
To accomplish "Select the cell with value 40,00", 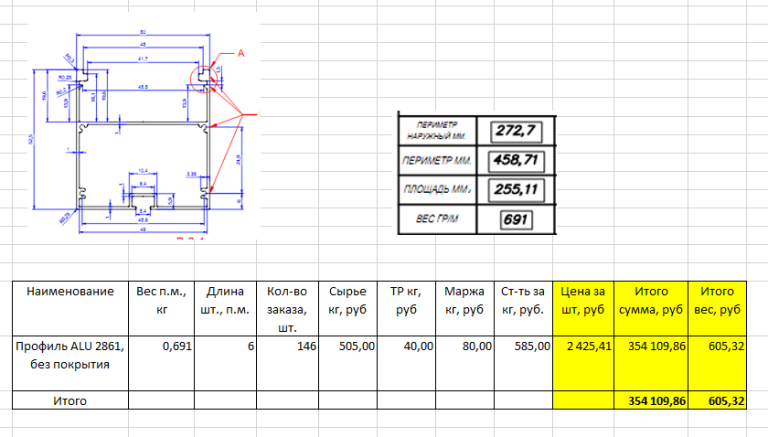I will (x=406, y=364).
